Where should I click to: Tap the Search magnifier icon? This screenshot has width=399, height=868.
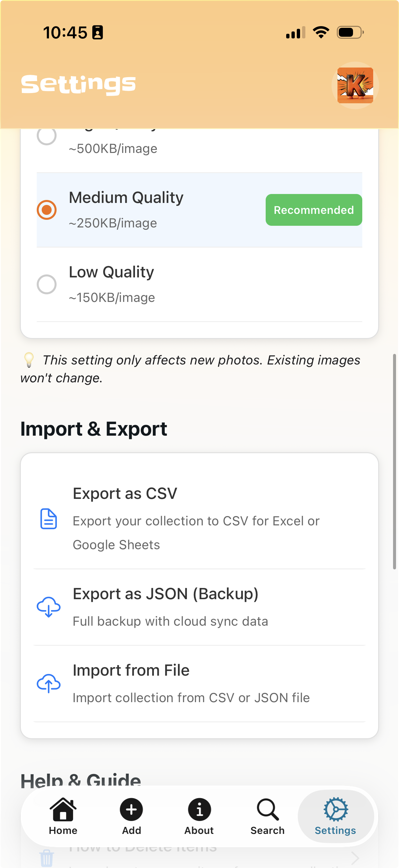268,809
